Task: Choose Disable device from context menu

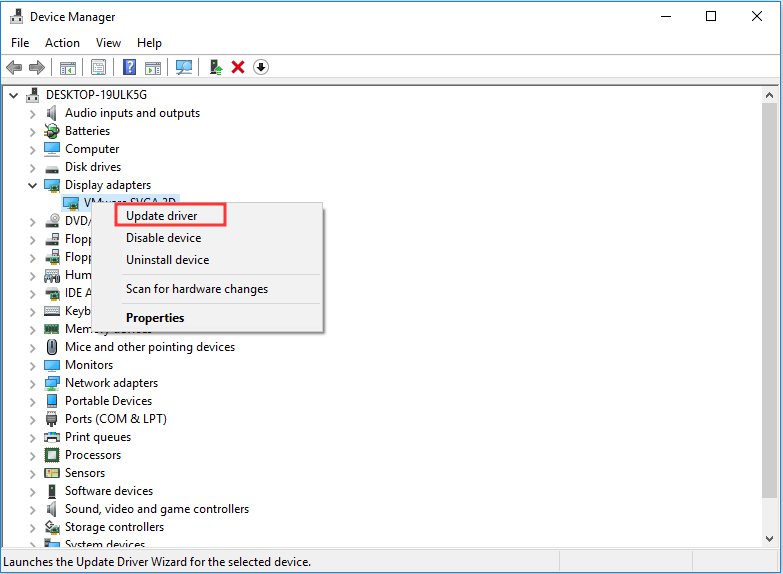Action: (x=208, y=238)
